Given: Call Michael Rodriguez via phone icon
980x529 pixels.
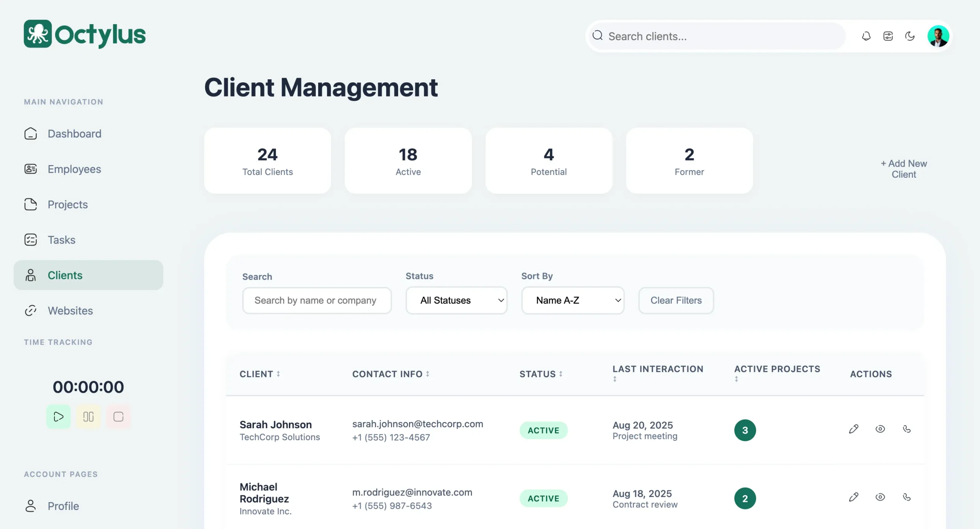Looking at the screenshot, I should [x=906, y=497].
